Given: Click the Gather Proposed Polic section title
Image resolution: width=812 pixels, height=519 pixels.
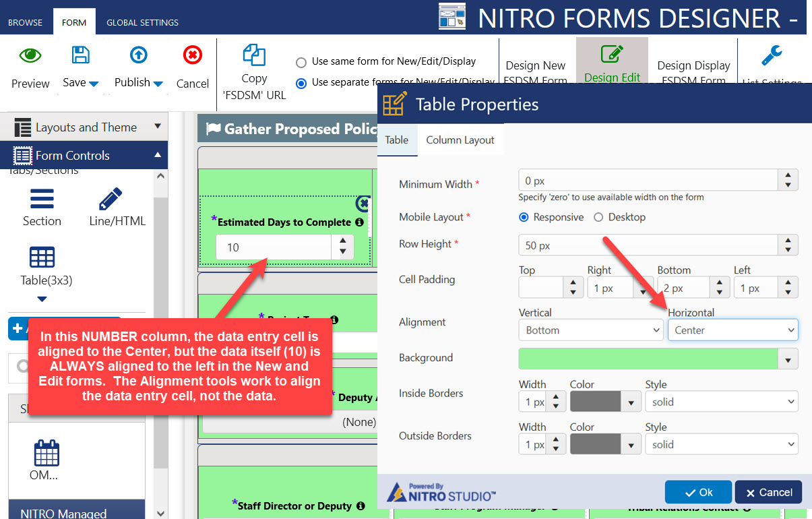Looking at the screenshot, I should [301, 129].
